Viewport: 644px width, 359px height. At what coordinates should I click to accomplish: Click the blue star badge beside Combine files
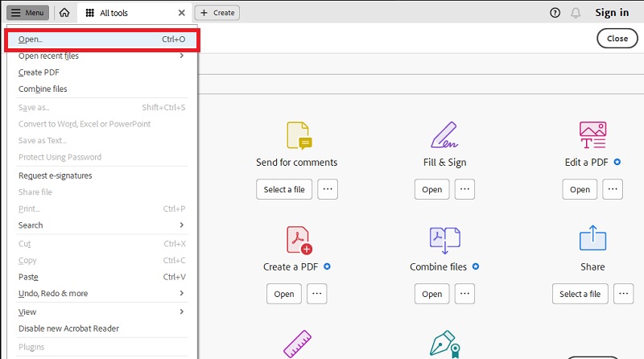[476, 266]
